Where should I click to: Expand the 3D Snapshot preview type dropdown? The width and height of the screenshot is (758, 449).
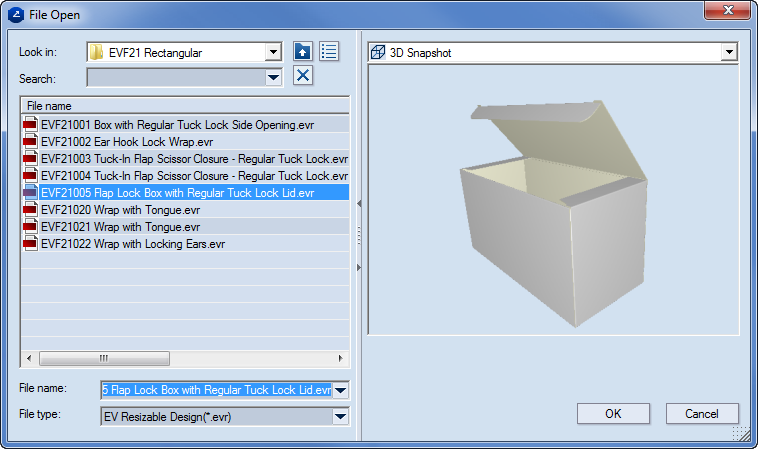pos(729,52)
